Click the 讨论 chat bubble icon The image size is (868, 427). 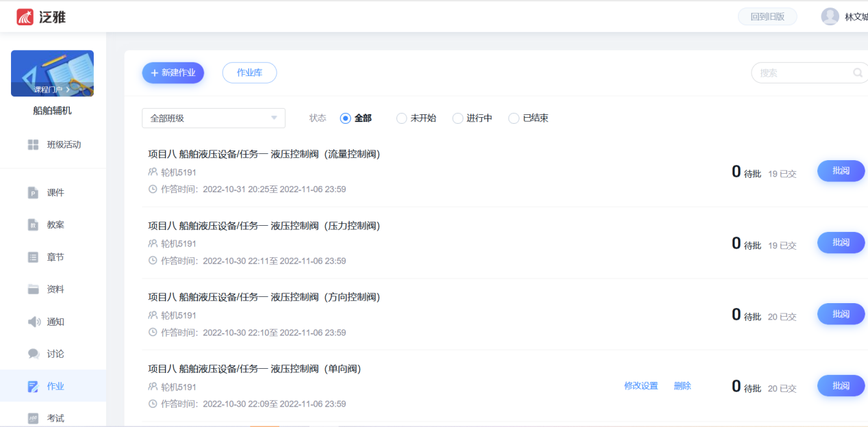click(x=34, y=354)
